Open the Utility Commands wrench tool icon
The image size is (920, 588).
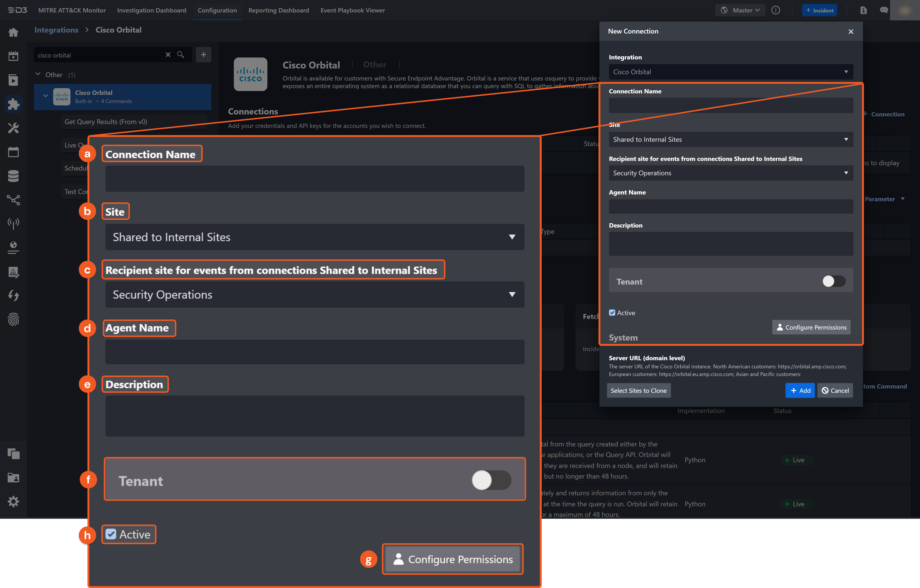pos(13,128)
